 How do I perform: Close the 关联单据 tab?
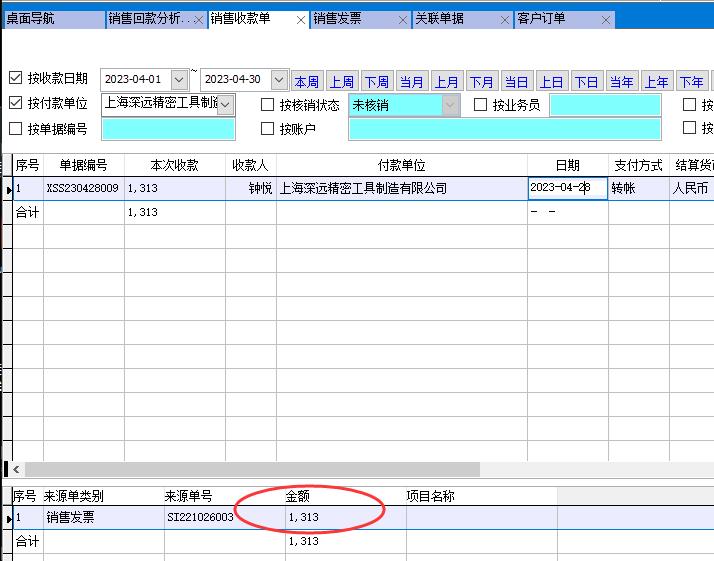[505, 20]
